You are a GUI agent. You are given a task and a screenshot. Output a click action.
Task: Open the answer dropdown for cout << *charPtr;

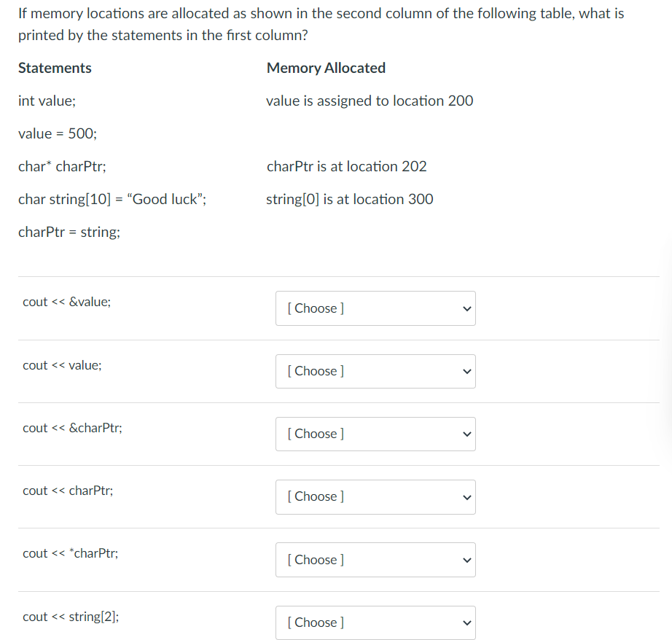pyautogui.click(x=375, y=559)
